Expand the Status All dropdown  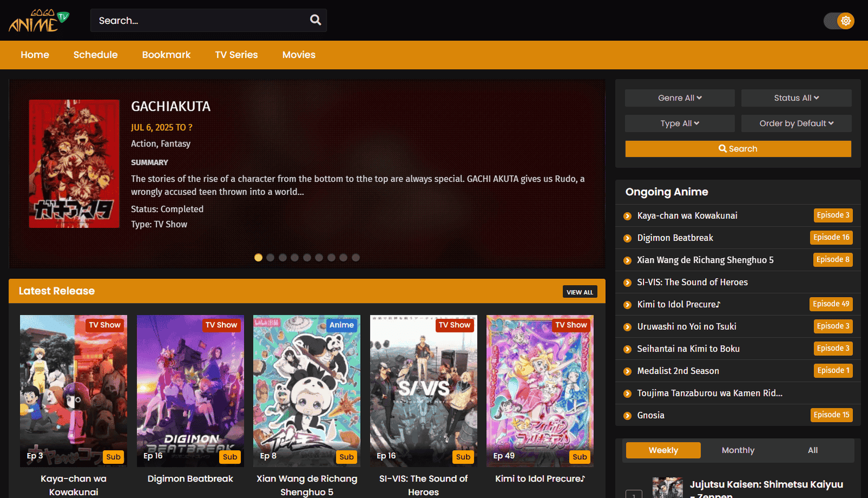pos(795,98)
